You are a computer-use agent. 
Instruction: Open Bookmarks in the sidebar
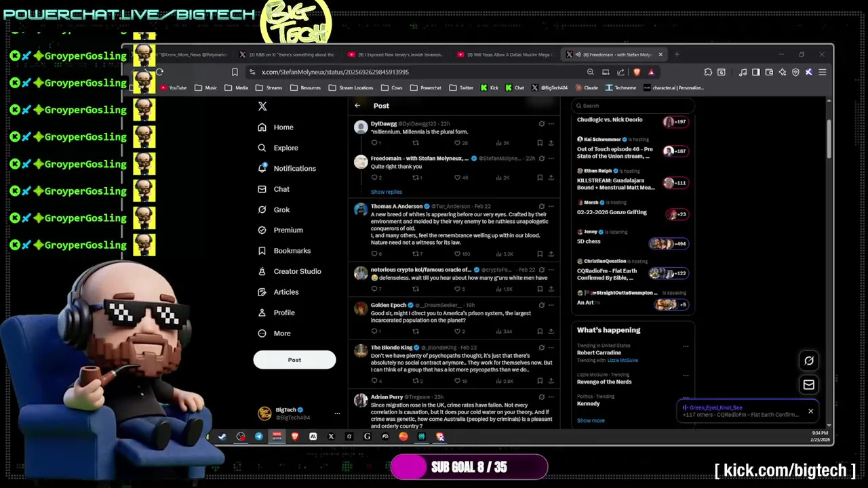tap(284, 251)
